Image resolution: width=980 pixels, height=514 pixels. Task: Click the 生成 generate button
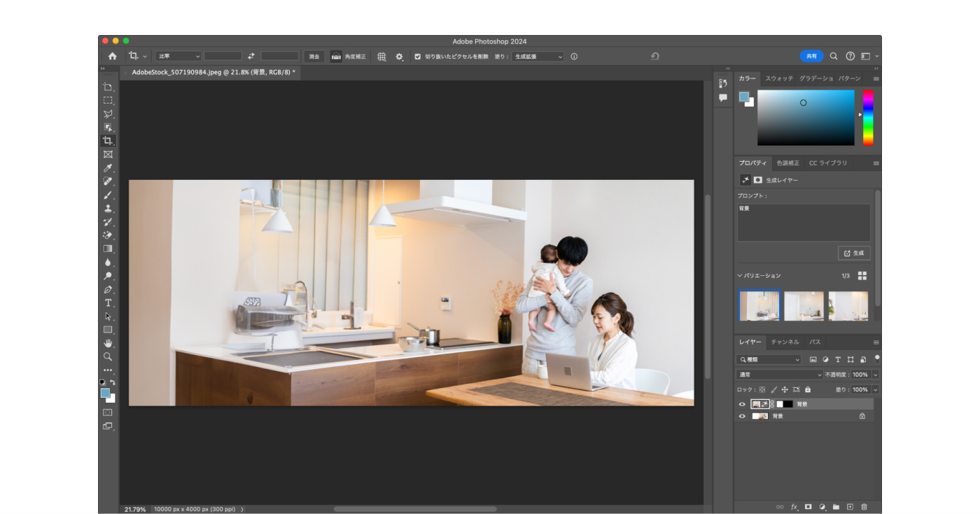(x=854, y=253)
